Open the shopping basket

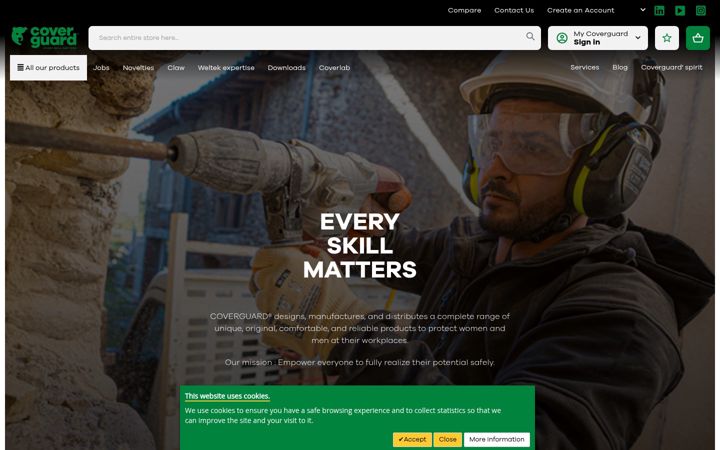pos(698,38)
